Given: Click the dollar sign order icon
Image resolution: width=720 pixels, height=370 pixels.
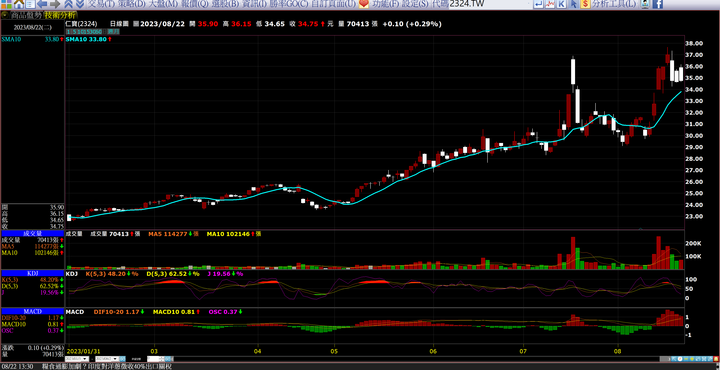Looking at the screenshot, I should pos(585,4).
